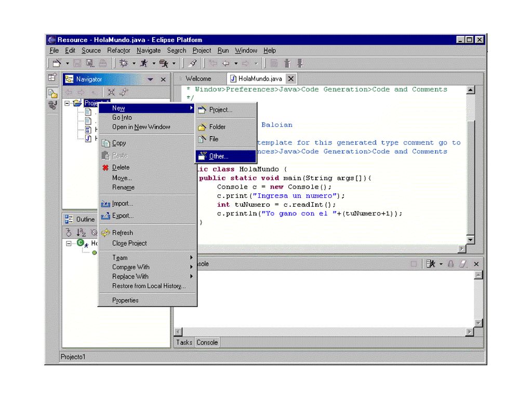This screenshot has width=532, height=399.
Task: Switch to the Console tab
Action: 207,342
